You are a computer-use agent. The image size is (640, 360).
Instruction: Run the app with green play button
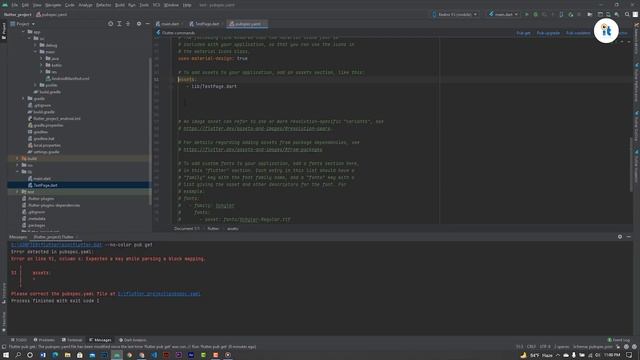(527, 14)
